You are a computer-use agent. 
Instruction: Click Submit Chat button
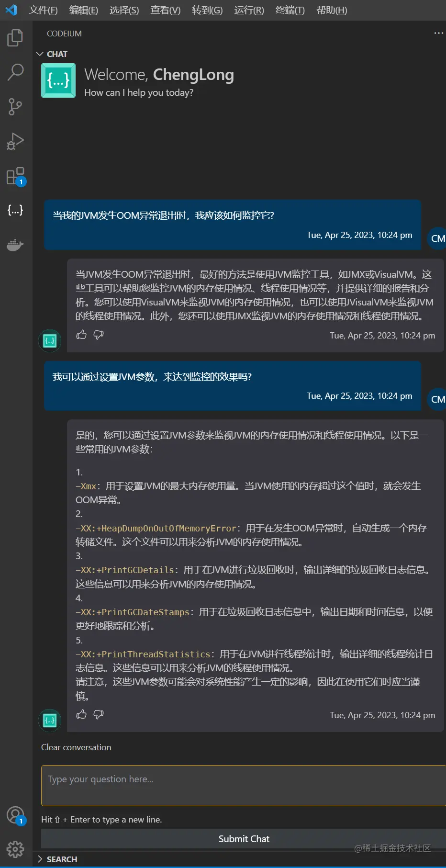click(x=244, y=839)
